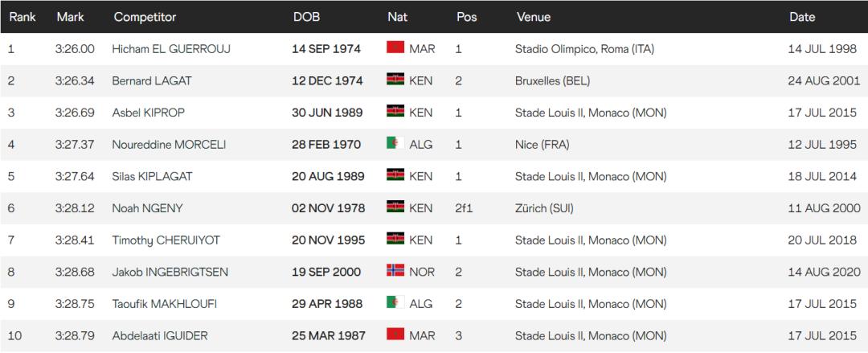Click the Morocco flag for Abdelaati Iguider
This screenshot has width=868, height=353.
click(395, 335)
